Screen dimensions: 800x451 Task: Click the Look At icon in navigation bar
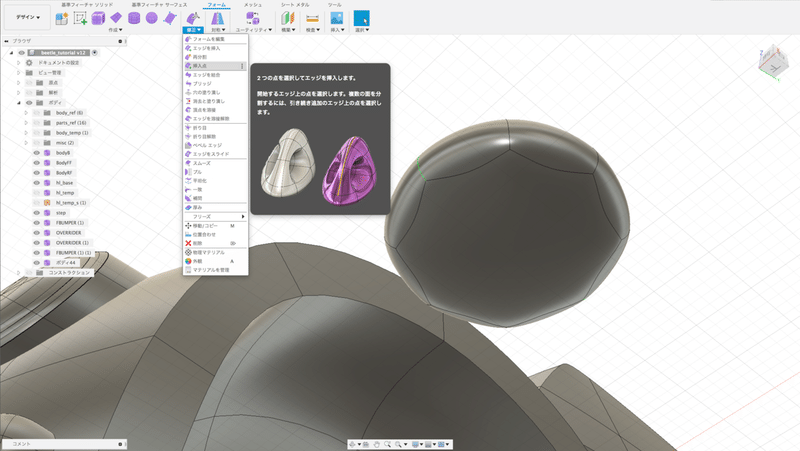pos(366,444)
